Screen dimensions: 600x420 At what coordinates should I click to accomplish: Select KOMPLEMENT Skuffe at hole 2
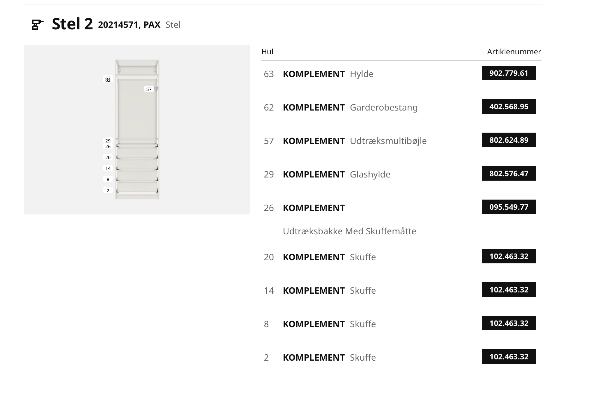[329, 357]
